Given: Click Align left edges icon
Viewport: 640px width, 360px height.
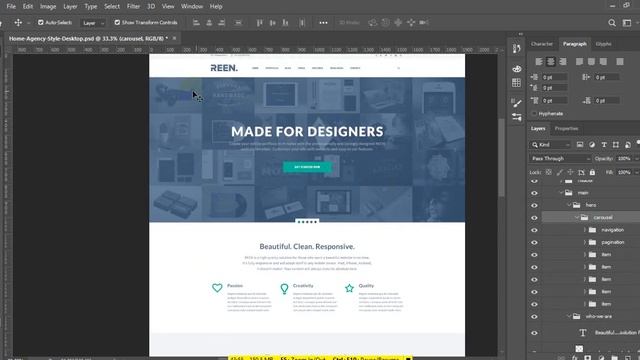Looking at the screenshot, I should click(196, 22).
